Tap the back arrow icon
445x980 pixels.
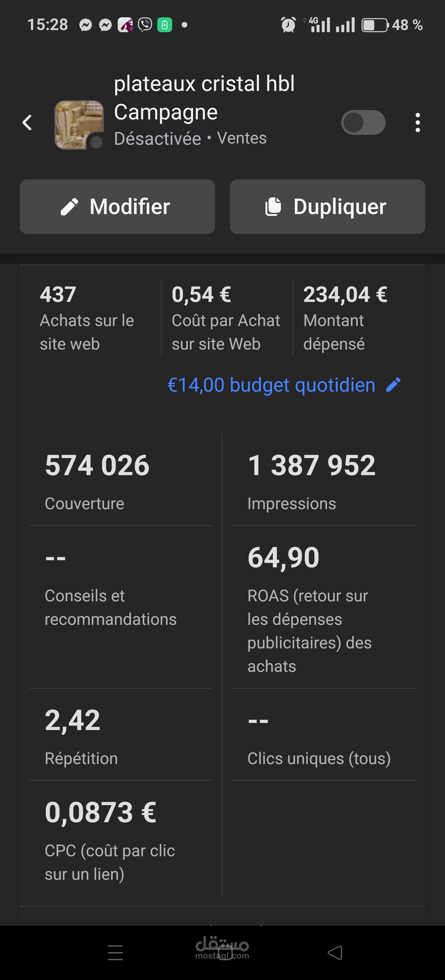[27, 123]
